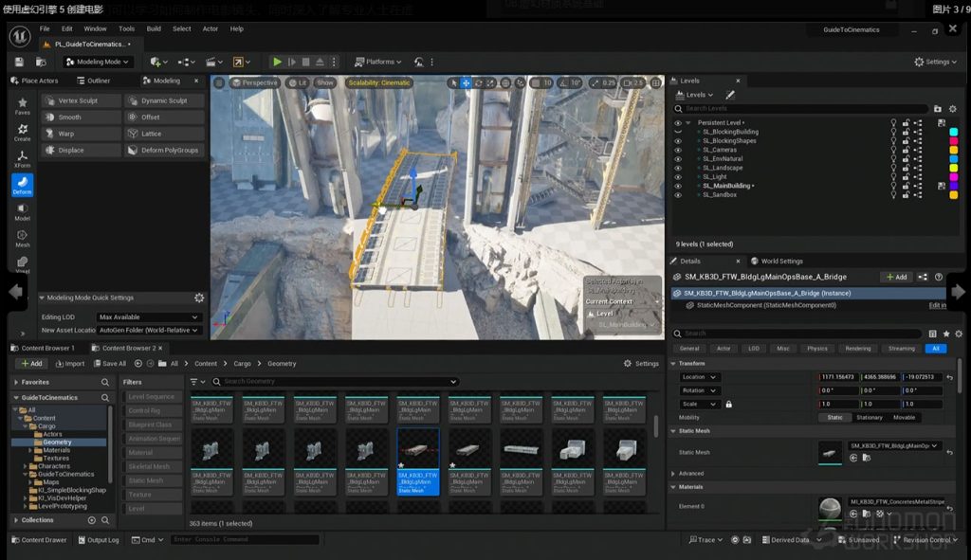Click Save All in Content Browser
The image size is (971, 560).
110,364
